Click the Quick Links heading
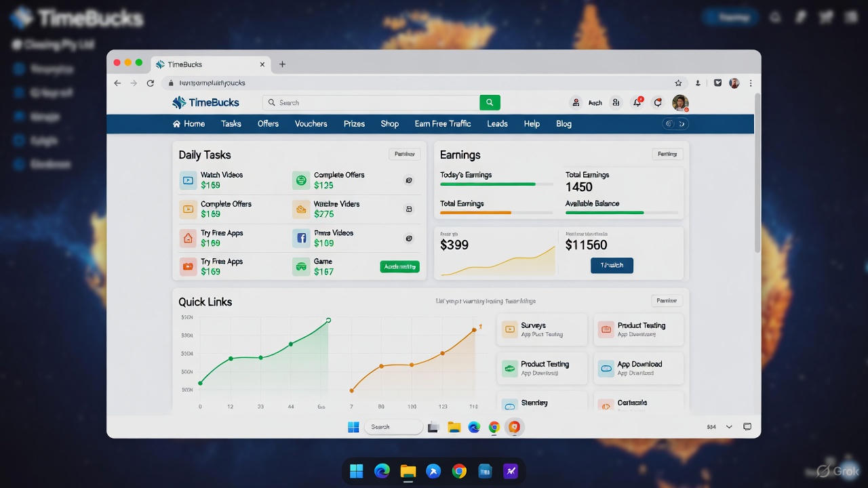Screen dimensions: 868x488 (x=205, y=302)
